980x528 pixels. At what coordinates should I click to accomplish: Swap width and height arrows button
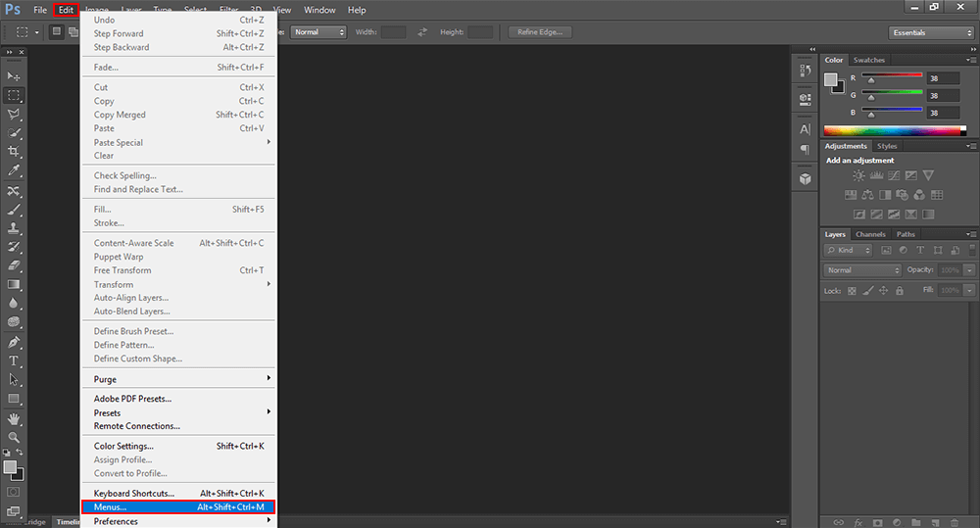pos(422,32)
